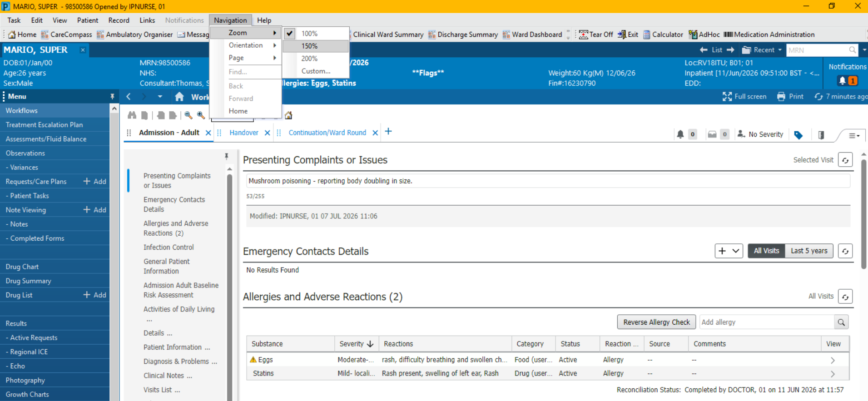Image resolution: width=868 pixels, height=401 pixels.
Task: Toggle the pin on the Menu panel
Action: click(x=112, y=97)
